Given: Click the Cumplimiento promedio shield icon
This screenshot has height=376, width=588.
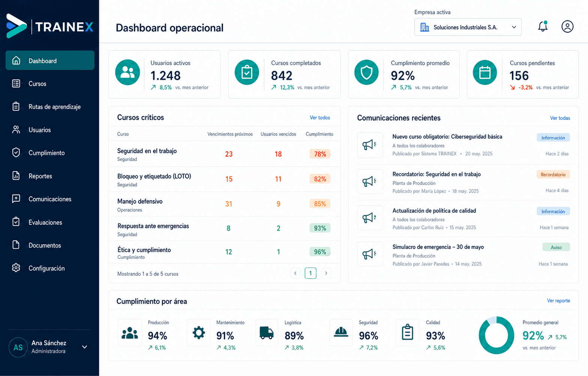Looking at the screenshot, I should (366, 72).
